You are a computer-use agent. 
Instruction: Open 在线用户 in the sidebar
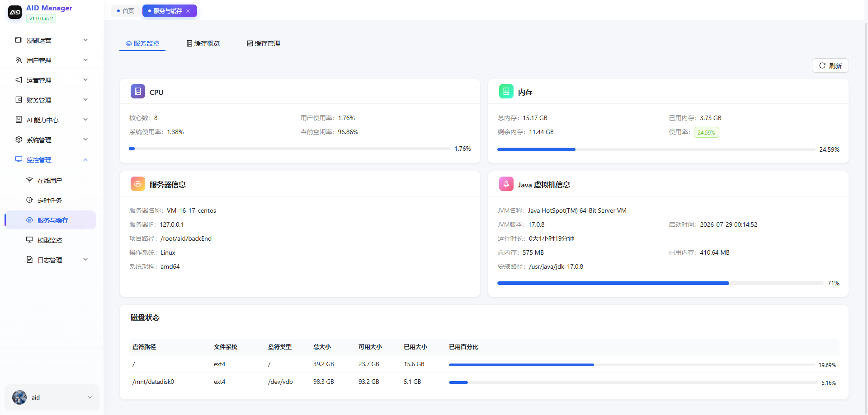tap(50, 180)
